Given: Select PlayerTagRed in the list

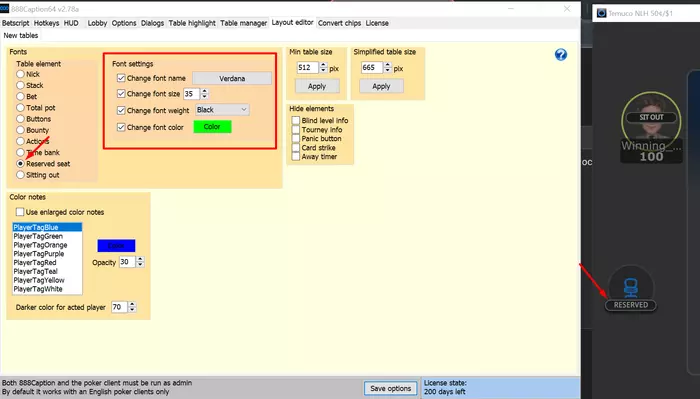Looking at the screenshot, I should tap(47, 262).
